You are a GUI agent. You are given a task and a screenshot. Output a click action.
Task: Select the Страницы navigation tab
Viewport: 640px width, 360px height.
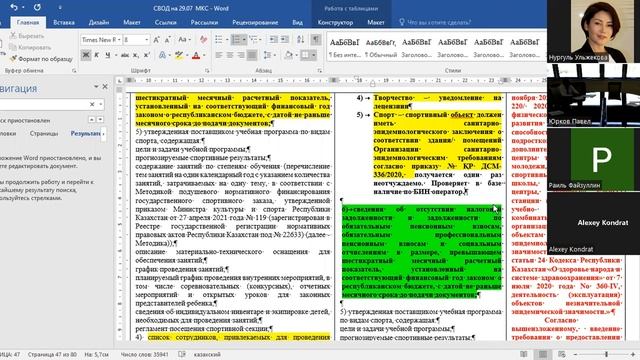[44, 133]
